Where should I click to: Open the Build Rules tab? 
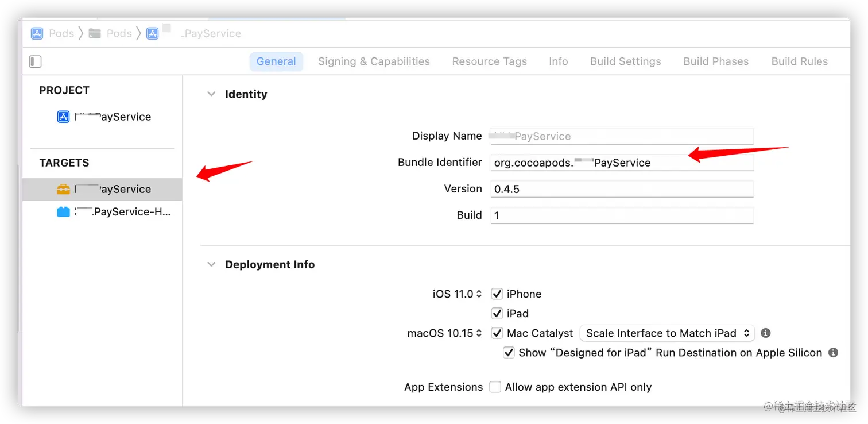pos(800,61)
